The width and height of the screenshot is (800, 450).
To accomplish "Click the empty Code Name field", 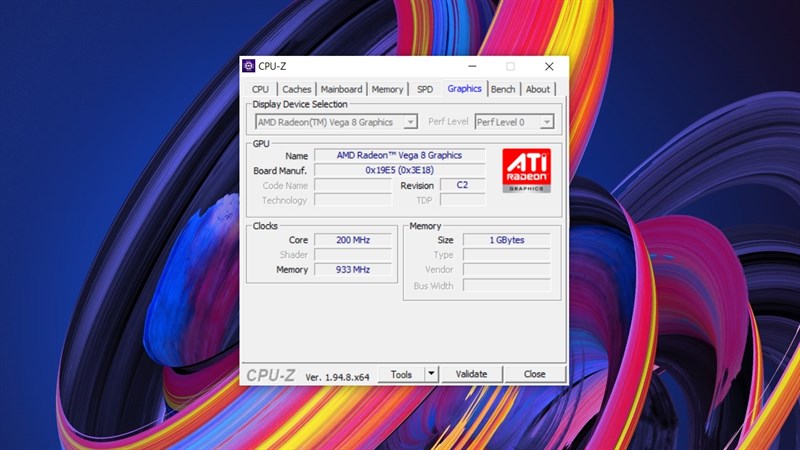I will (353, 185).
